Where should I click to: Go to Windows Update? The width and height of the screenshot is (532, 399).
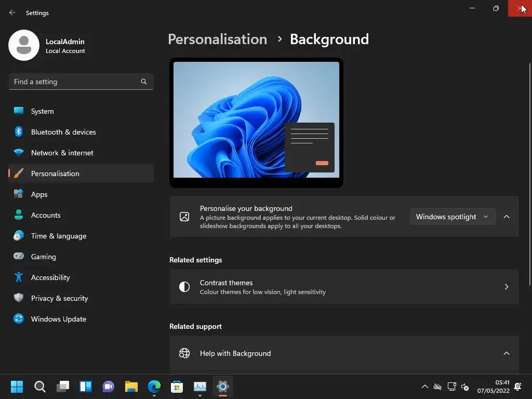click(81, 319)
